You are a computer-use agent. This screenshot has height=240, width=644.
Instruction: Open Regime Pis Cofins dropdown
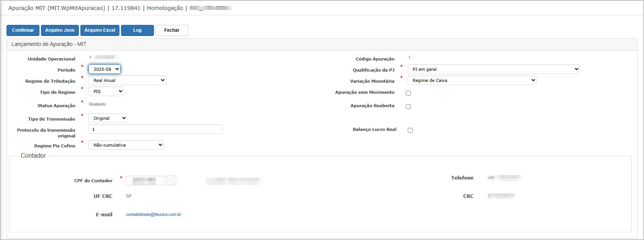point(126,145)
